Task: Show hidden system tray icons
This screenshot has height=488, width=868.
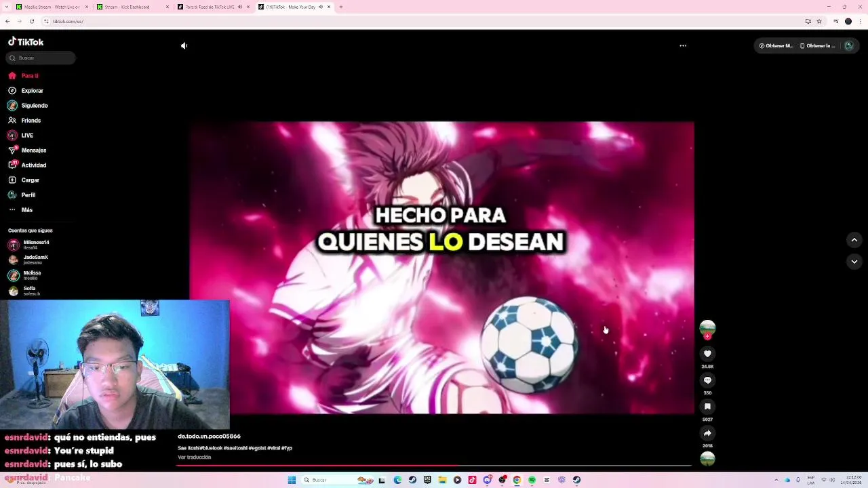Action: (x=776, y=480)
